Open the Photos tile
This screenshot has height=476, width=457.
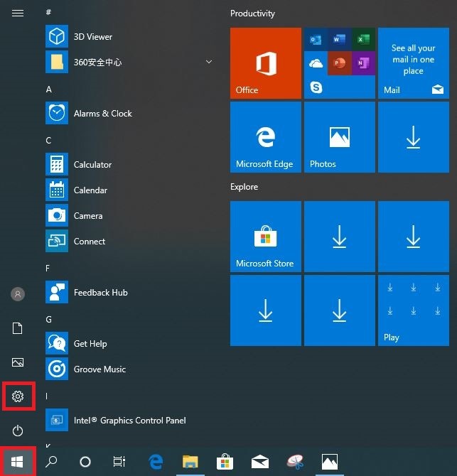pyautogui.click(x=340, y=137)
